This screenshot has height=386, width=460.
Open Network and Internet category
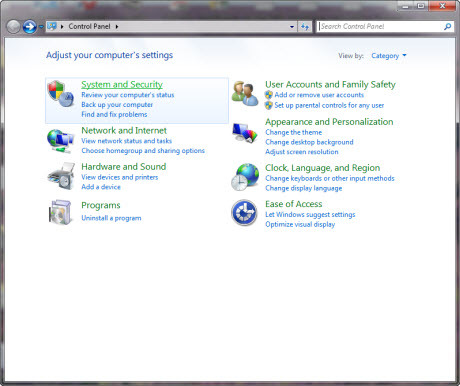tap(124, 130)
